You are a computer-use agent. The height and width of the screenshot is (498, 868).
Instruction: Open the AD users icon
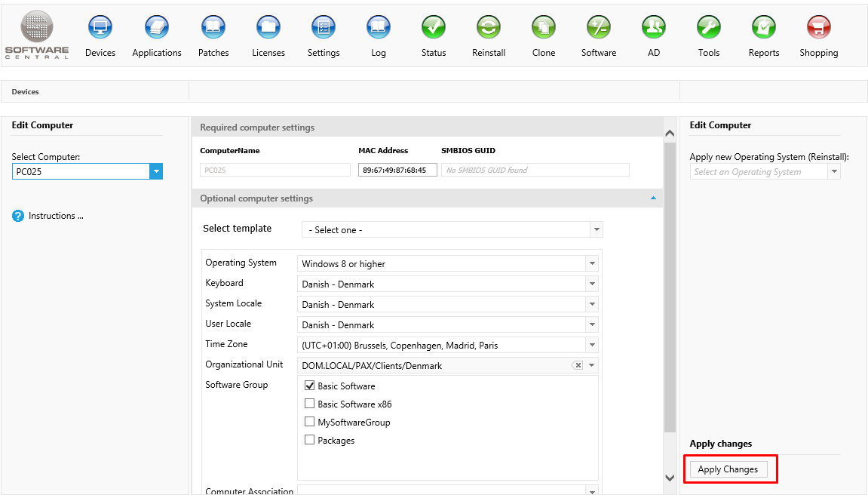pos(654,29)
